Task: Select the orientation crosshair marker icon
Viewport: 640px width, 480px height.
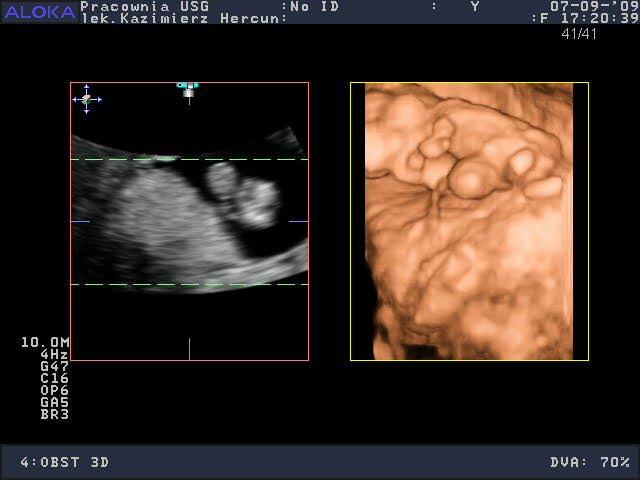Action: 87,99
